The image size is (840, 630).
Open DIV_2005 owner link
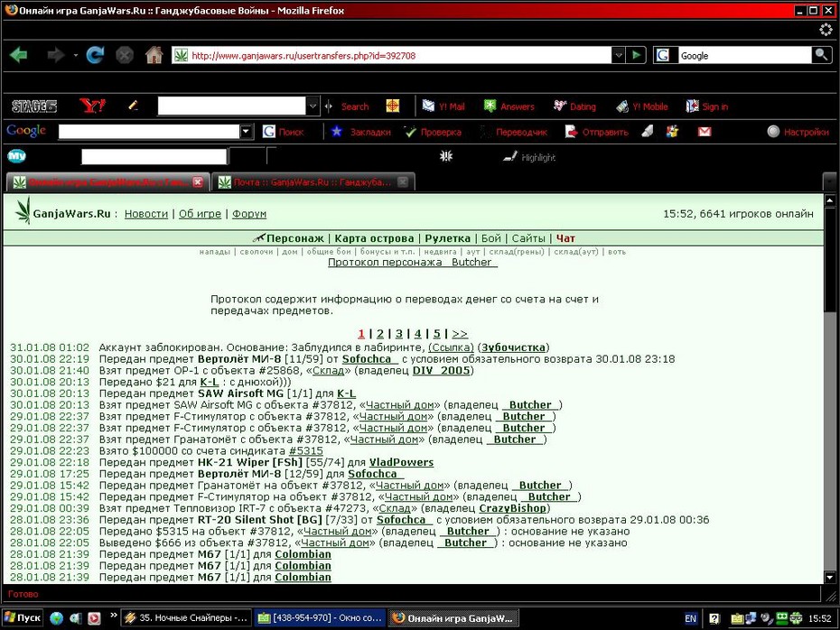pyautogui.click(x=442, y=370)
